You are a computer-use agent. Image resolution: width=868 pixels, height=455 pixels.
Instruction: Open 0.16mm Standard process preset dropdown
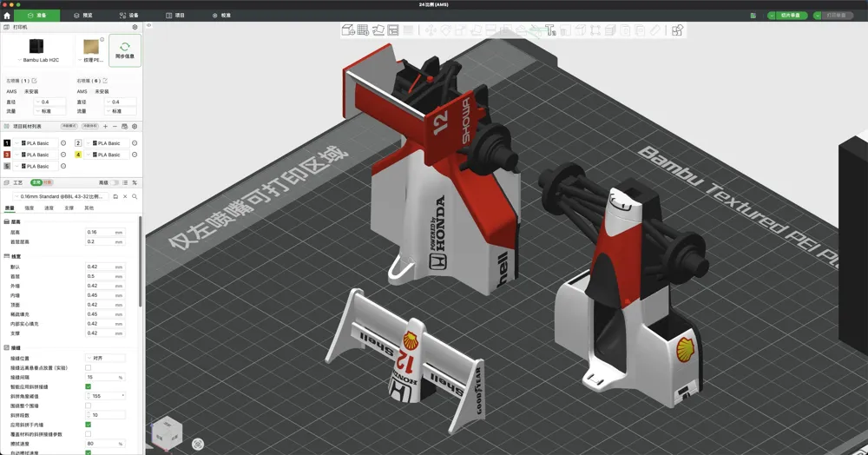tap(62, 196)
